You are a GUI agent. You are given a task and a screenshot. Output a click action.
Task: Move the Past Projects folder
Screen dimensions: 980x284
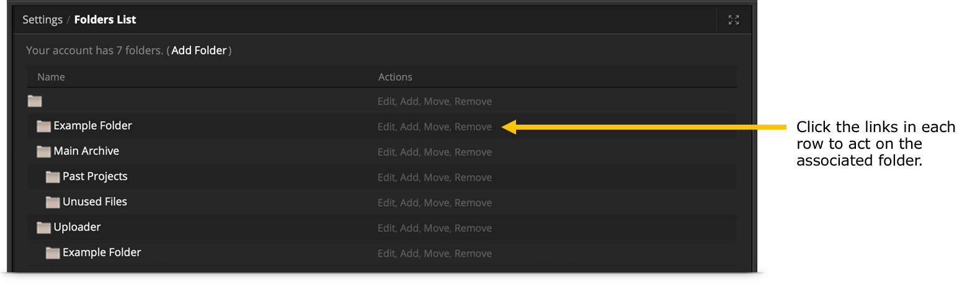tap(437, 177)
